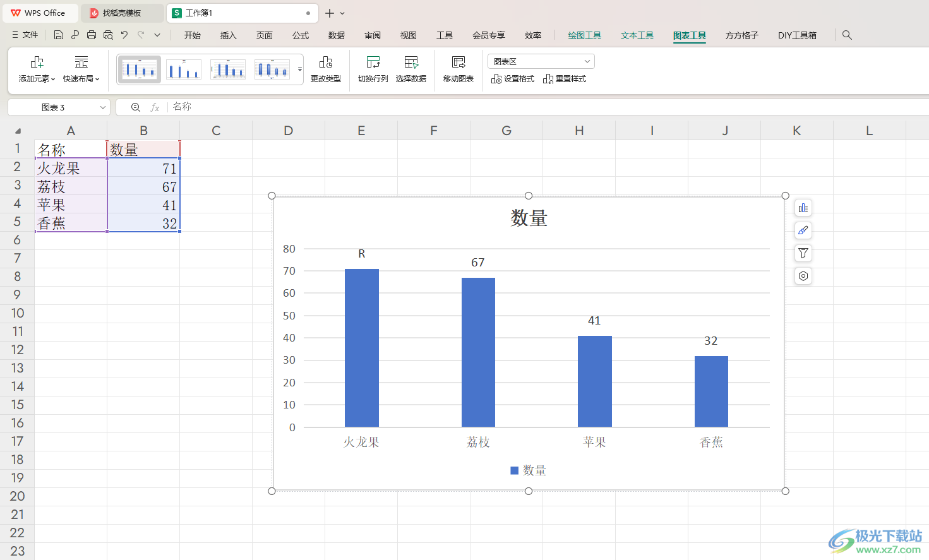This screenshot has height=560, width=929.
Task: Click the plus icon to open a new tab
Action: click(330, 13)
